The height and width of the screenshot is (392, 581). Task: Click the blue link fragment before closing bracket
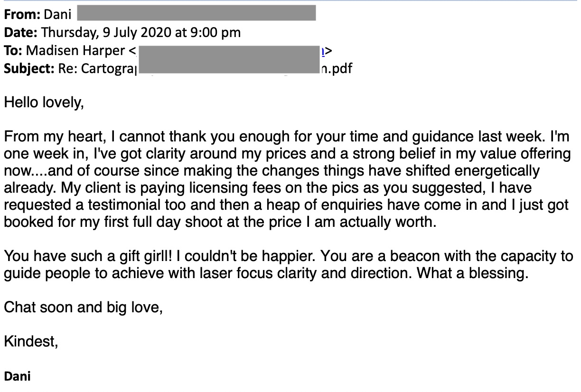[x=324, y=51]
